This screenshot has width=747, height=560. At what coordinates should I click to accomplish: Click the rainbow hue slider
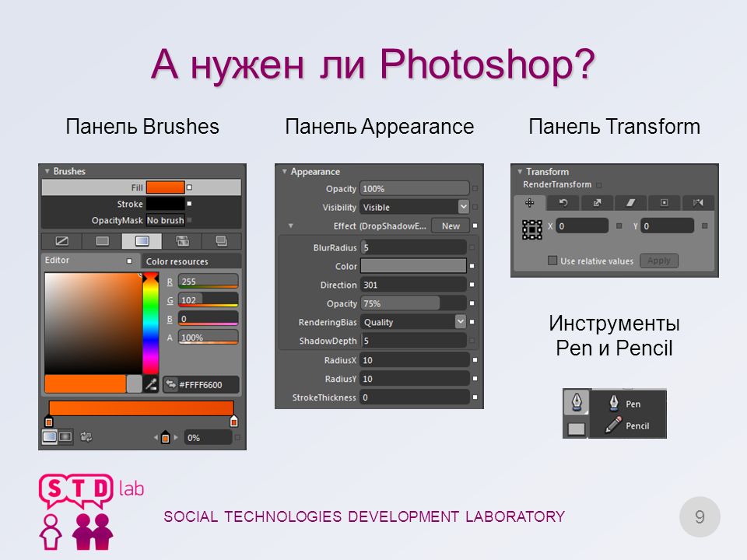pyautogui.click(x=150, y=324)
